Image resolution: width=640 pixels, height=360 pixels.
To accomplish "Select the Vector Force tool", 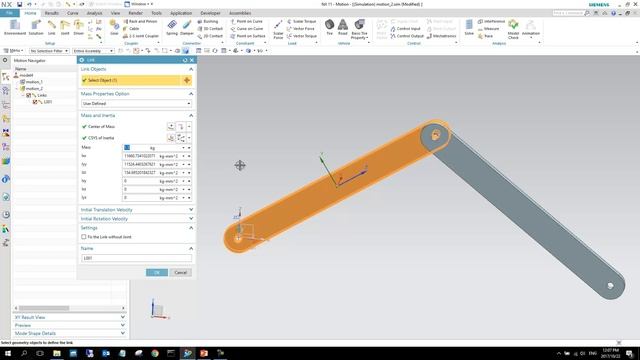I will point(301,29).
